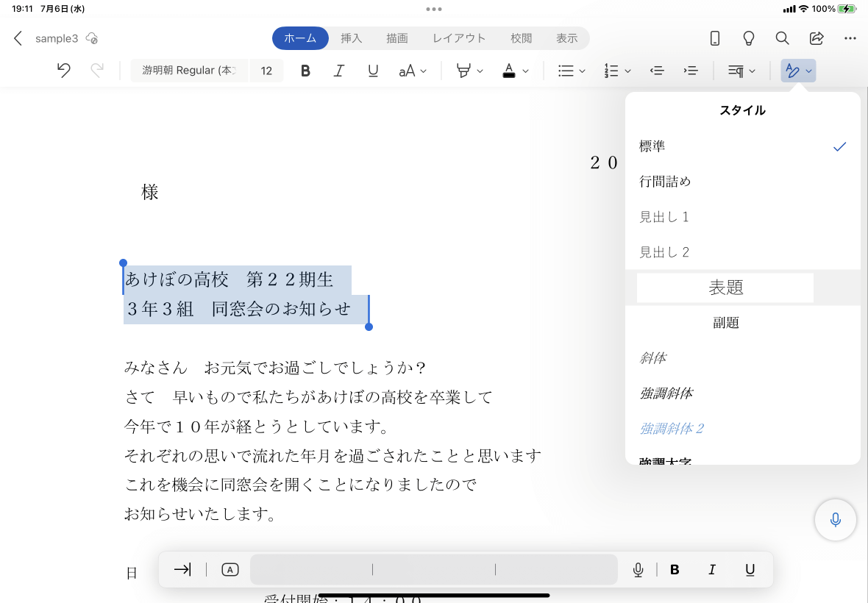868x603 pixels.
Task: Switch to the 描画 tab
Action: [x=397, y=38]
